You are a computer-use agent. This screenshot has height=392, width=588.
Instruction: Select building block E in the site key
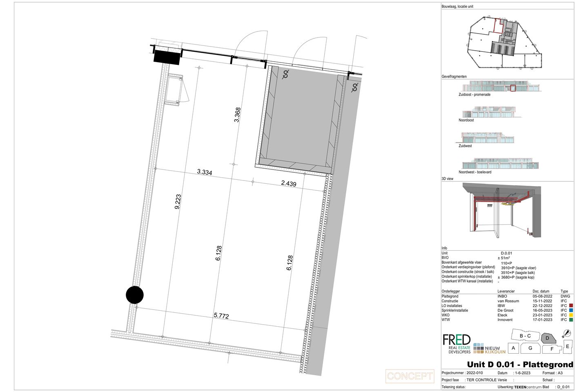coord(568,346)
